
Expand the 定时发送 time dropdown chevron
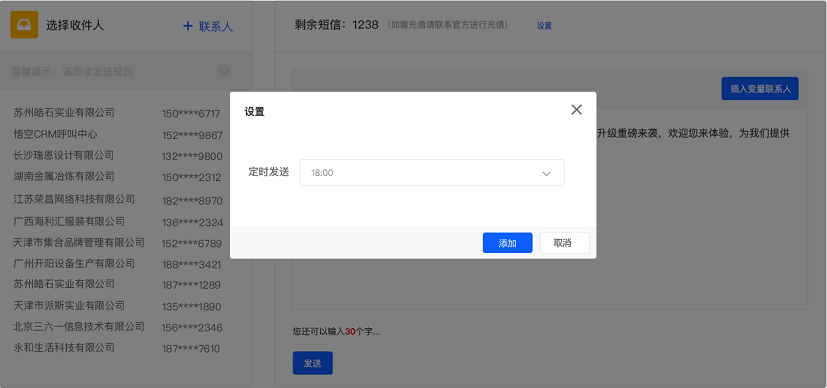click(x=546, y=173)
